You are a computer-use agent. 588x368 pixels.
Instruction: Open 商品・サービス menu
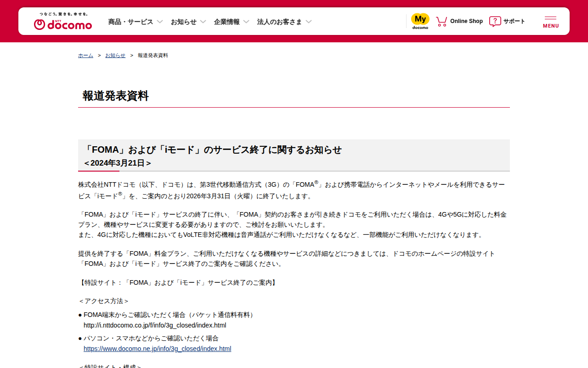click(130, 22)
